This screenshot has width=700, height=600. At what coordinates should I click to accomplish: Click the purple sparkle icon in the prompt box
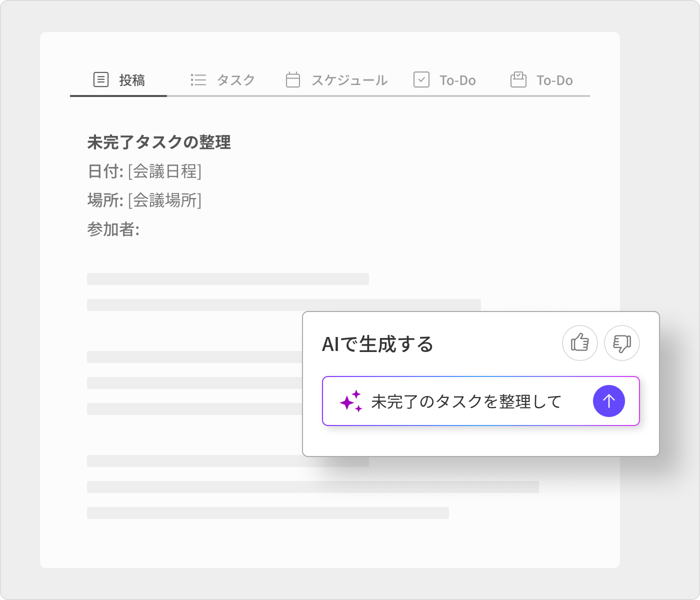[x=351, y=401]
